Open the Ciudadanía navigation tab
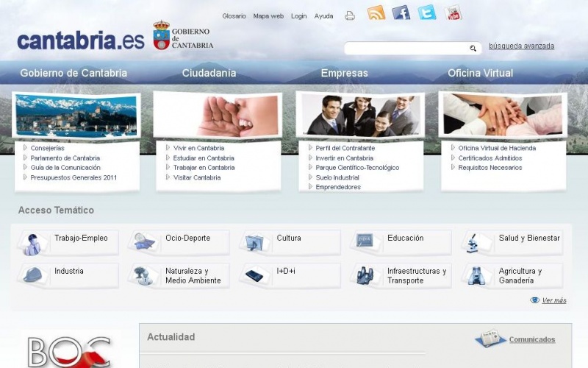Image resolution: width=588 pixels, height=368 pixels. [x=209, y=73]
